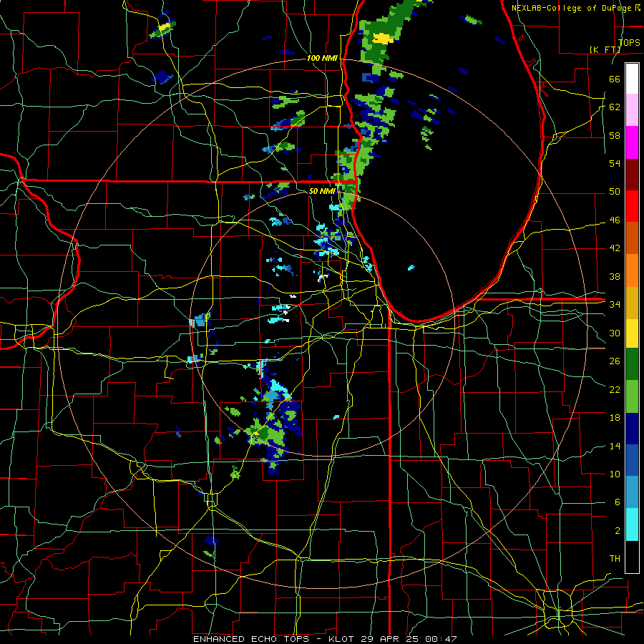Image resolution: width=644 pixels, height=644 pixels.
Task: Select the legend value "62"
Action: tap(615, 107)
